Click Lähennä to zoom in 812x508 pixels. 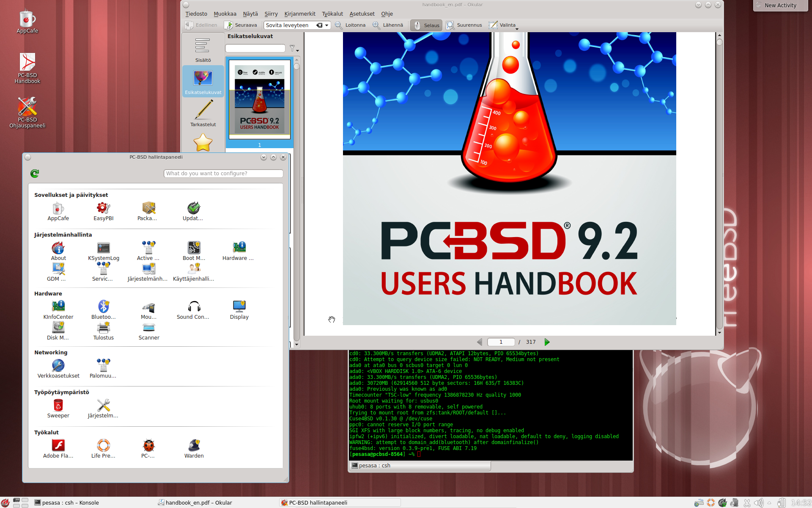(x=388, y=25)
